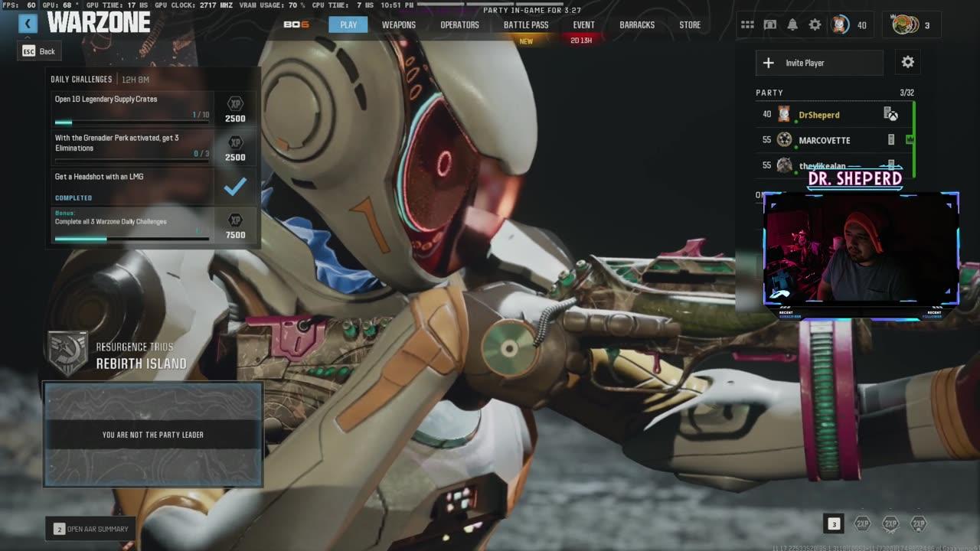This screenshot has width=980, height=551.
Task: Select the PLAY tab
Action: click(x=348, y=24)
